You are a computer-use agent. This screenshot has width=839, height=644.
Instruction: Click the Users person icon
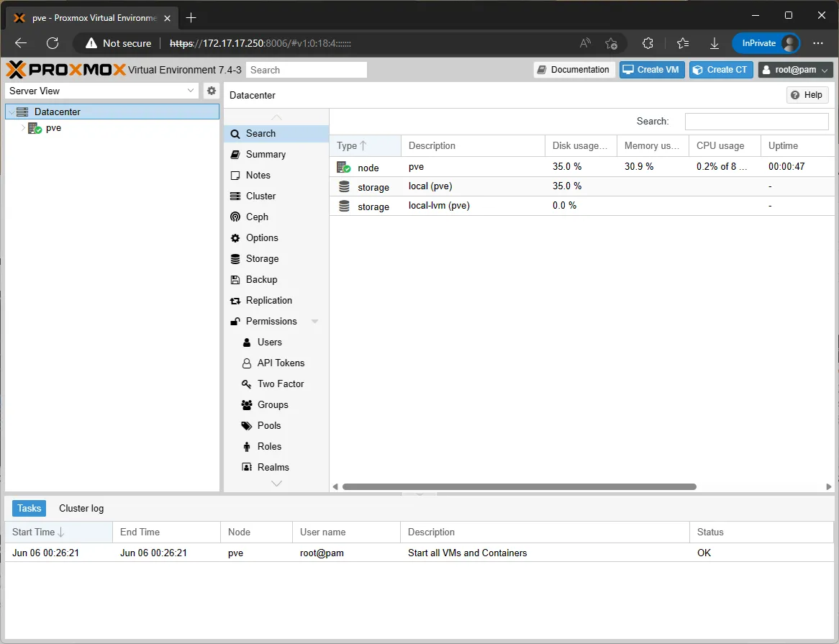(247, 343)
